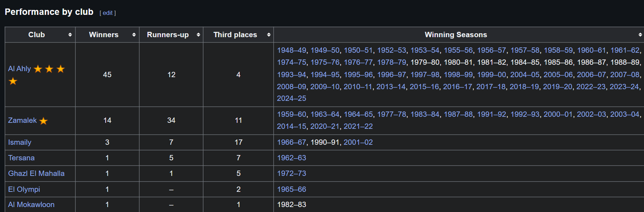Open the El Olympi club link
Screen dimensions: 644x212
click(24, 189)
